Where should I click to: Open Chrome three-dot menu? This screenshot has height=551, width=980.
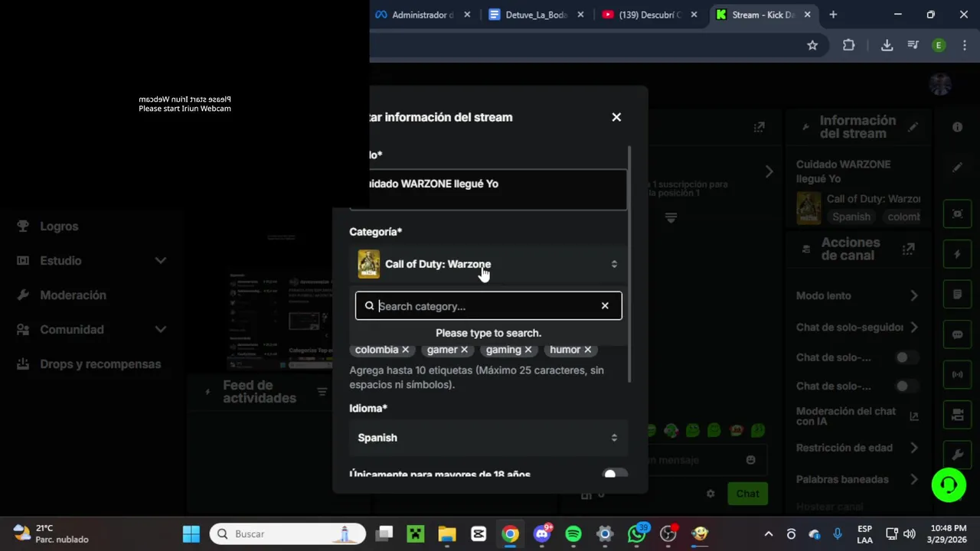coord(964,45)
